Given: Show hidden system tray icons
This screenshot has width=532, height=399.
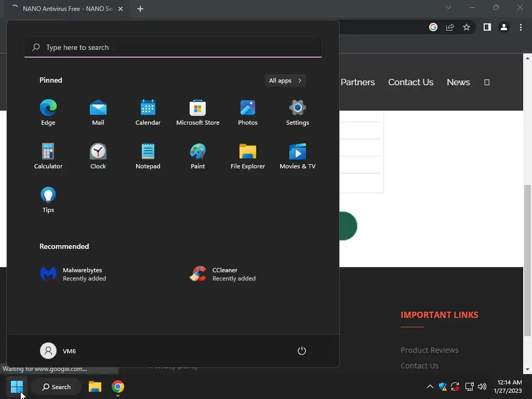Looking at the screenshot, I should (430, 387).
